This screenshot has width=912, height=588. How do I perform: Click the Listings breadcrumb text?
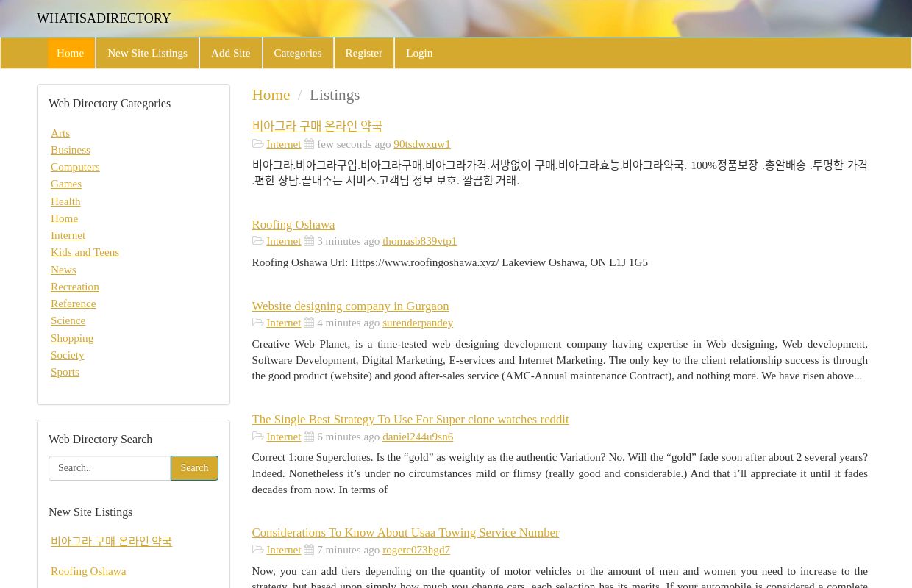(x=335, y=95)
